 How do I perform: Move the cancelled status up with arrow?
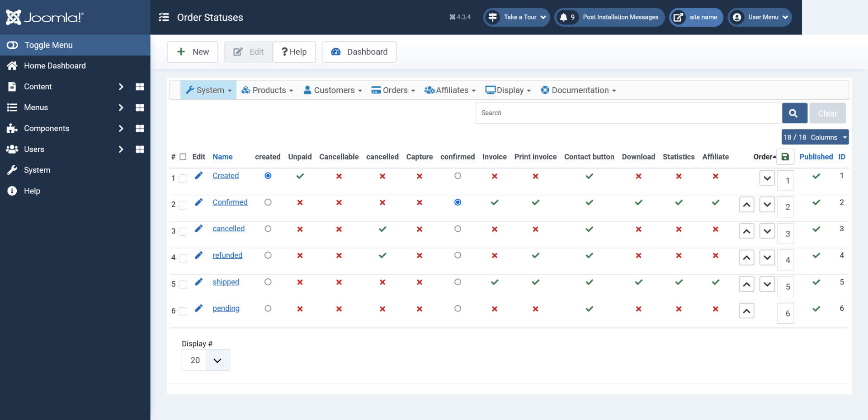[x=746, y=232]
